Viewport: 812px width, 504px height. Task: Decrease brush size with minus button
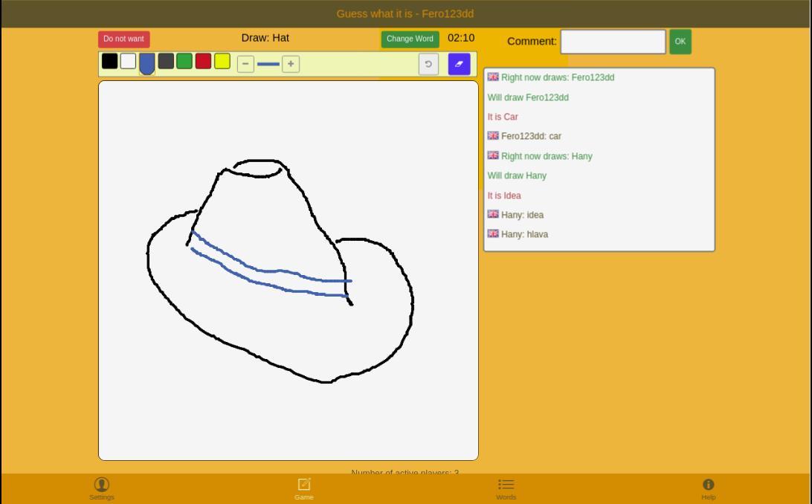[x=245, y=64]
